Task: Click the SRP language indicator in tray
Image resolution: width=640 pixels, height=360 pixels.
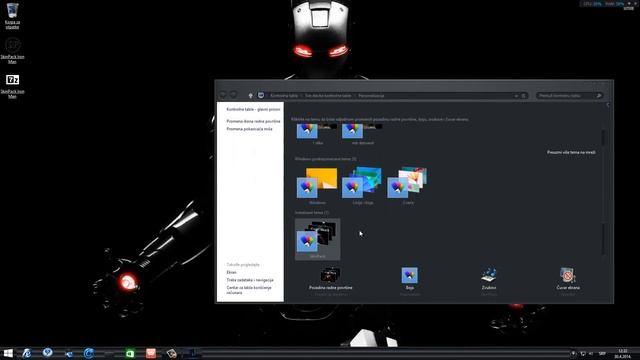Action: (x=602, y=353)
